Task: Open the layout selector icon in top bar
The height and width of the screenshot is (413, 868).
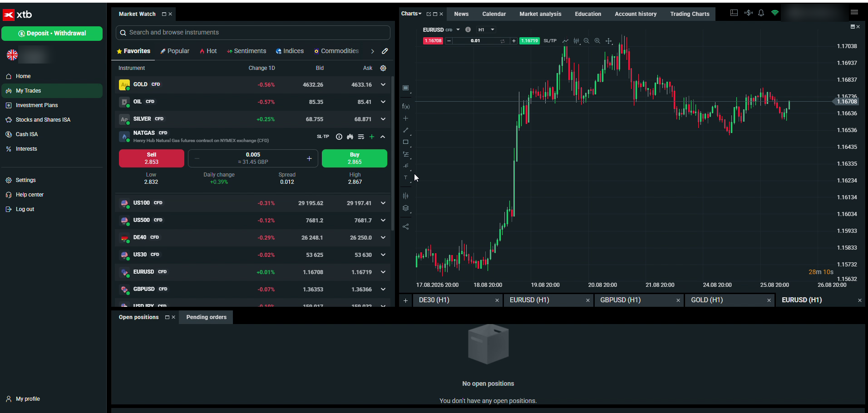Action: 734,13
